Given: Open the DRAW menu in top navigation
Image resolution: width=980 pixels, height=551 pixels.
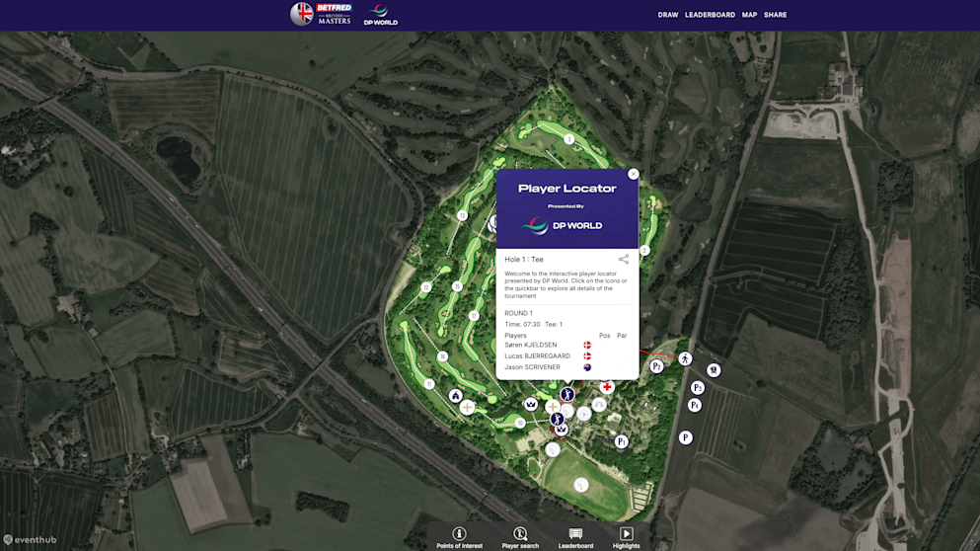Looking at the screenshot, I should [668, 15].
